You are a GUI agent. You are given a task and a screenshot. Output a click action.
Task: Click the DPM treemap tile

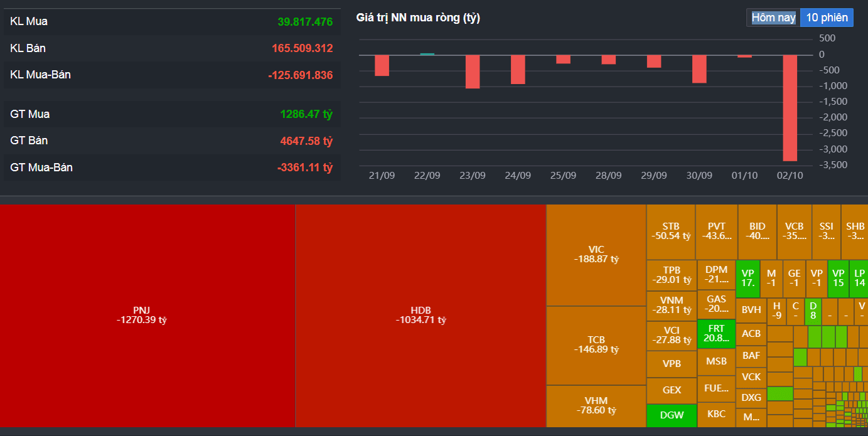[x=716, y=275]
